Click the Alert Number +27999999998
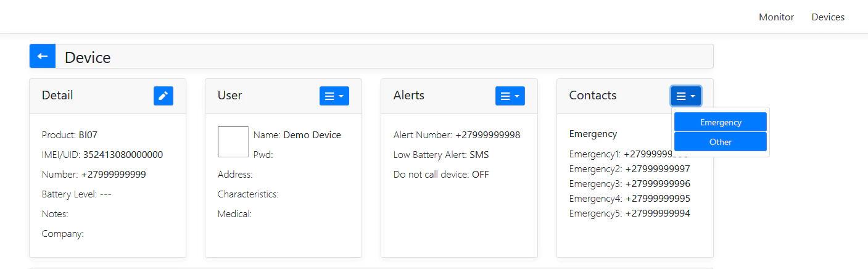 pos(487,135)
